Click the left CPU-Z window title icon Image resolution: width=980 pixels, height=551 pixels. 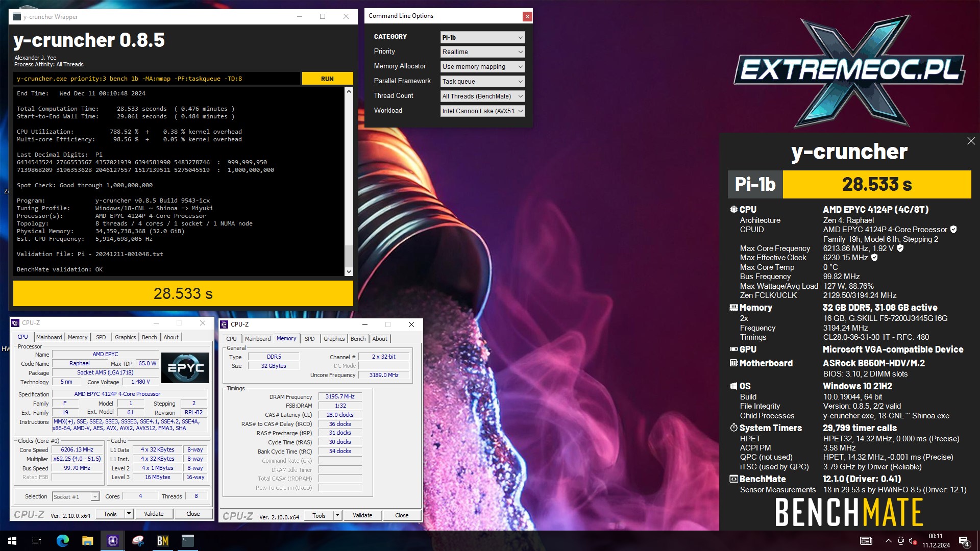[16, 323]
